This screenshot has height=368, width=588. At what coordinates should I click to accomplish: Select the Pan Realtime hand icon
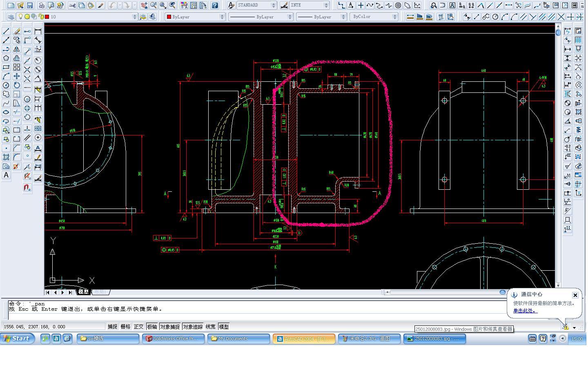tap(144, 5)
